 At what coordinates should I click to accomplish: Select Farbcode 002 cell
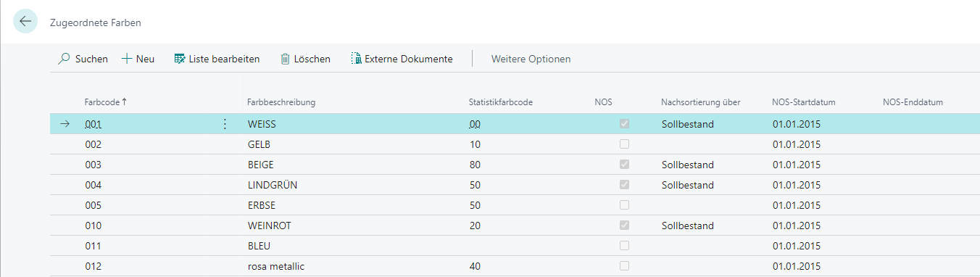(x=93, y=144)
